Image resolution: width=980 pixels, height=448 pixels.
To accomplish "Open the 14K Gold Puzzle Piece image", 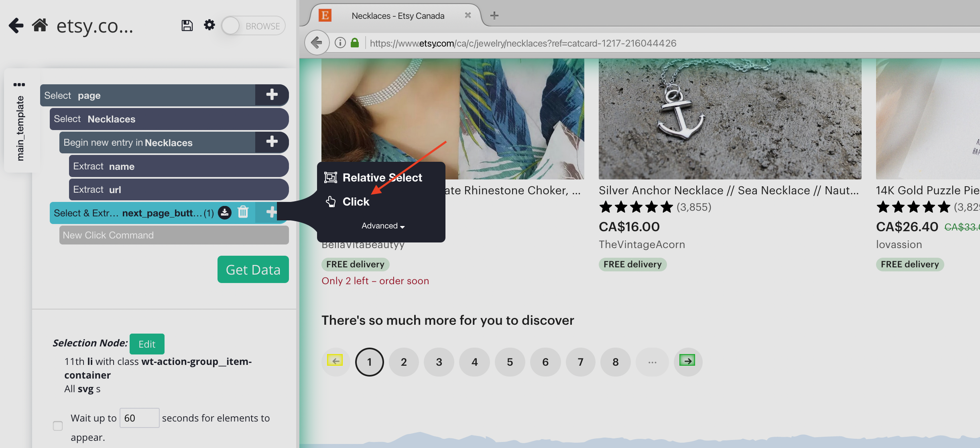I will [x=928, y=119].
